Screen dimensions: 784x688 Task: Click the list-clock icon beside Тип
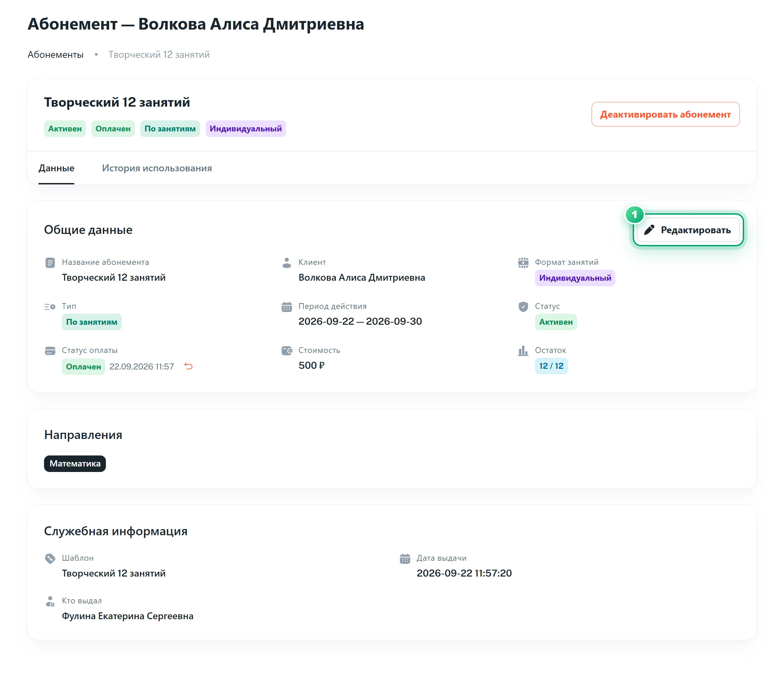[50, 307]
